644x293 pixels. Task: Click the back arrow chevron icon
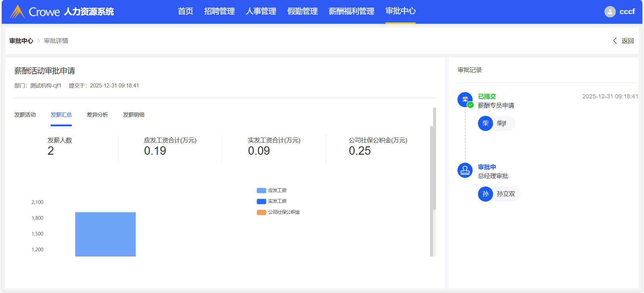click(x=615, y=41)
